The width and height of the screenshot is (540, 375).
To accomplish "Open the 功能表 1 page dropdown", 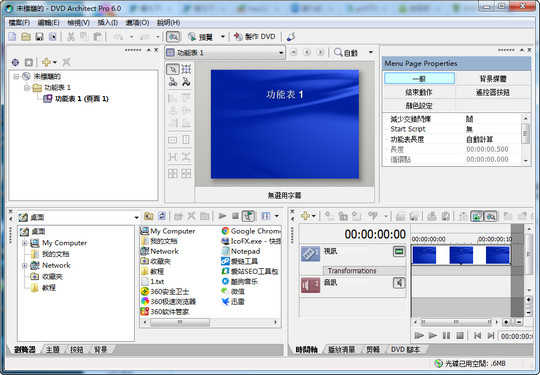I will [225, 53].
